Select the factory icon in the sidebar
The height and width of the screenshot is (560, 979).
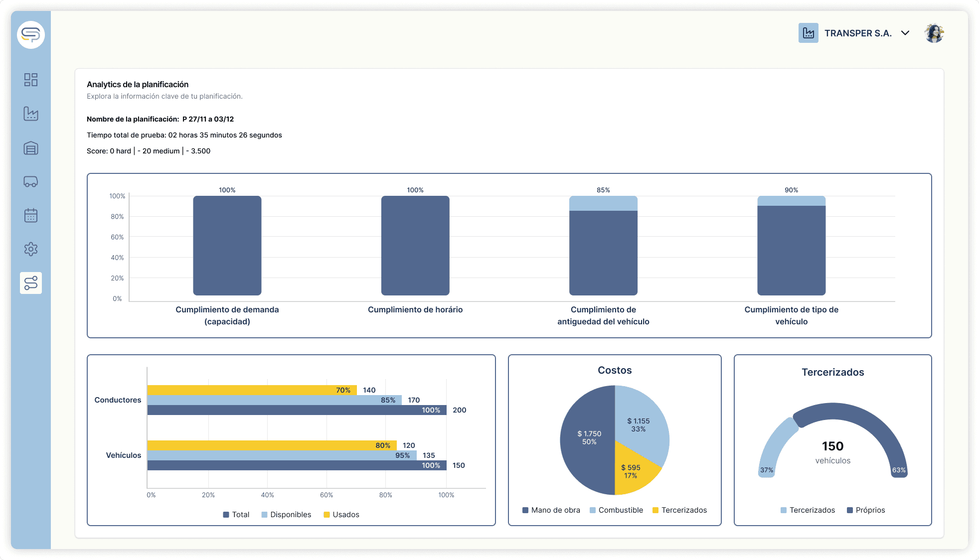coord(30,114)
